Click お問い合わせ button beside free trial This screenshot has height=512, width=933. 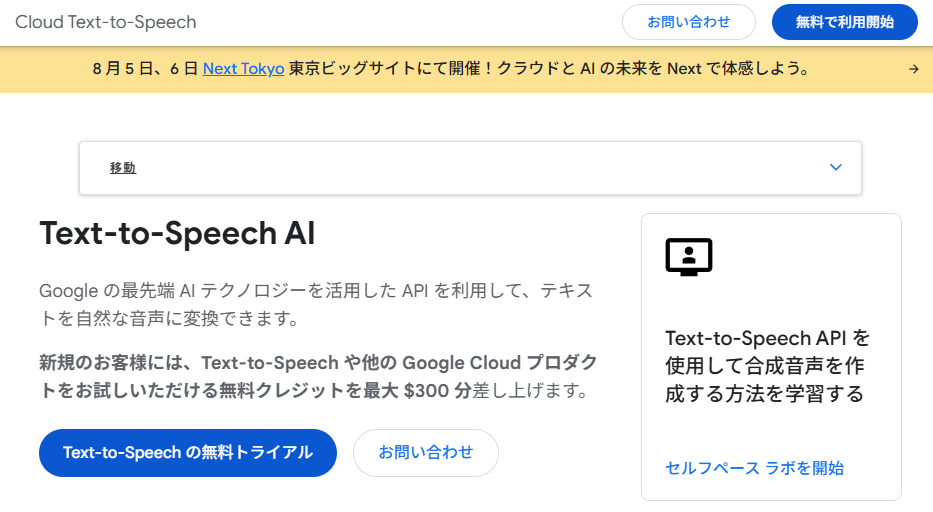425,452
